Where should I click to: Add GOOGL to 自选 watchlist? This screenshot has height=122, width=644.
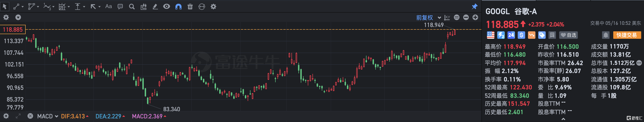click(x=568, y=35)
